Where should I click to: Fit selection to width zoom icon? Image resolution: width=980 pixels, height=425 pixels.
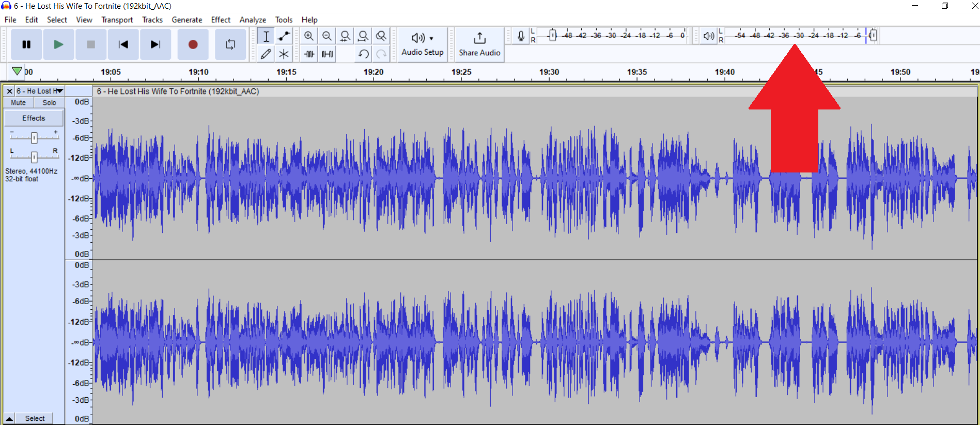tap(345, 36)
